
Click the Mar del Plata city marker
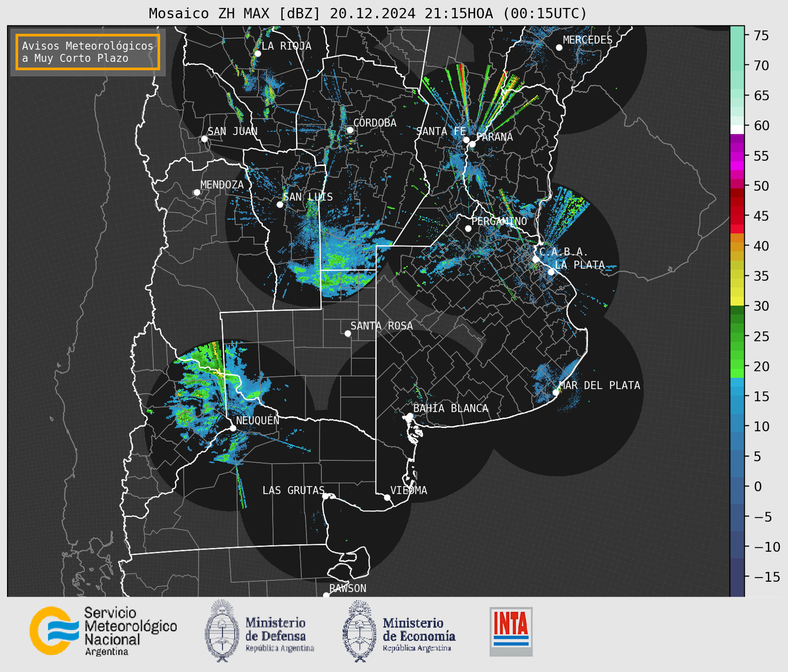tap(556, 393)
